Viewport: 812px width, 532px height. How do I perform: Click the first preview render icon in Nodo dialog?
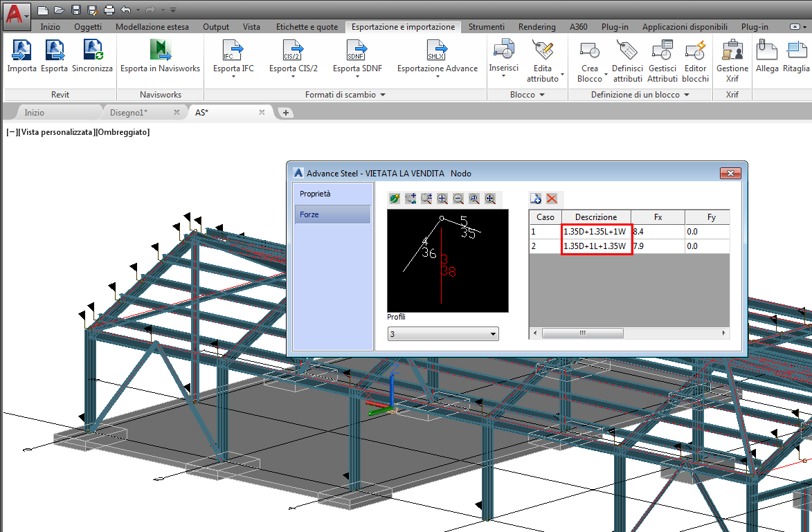(395, 199)
